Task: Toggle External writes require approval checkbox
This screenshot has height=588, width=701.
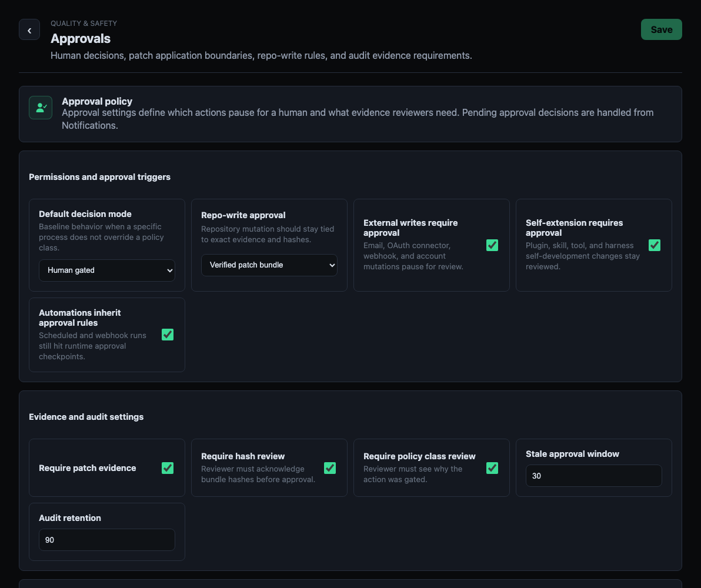Action: pyautogui.click(x=492, y=245)
